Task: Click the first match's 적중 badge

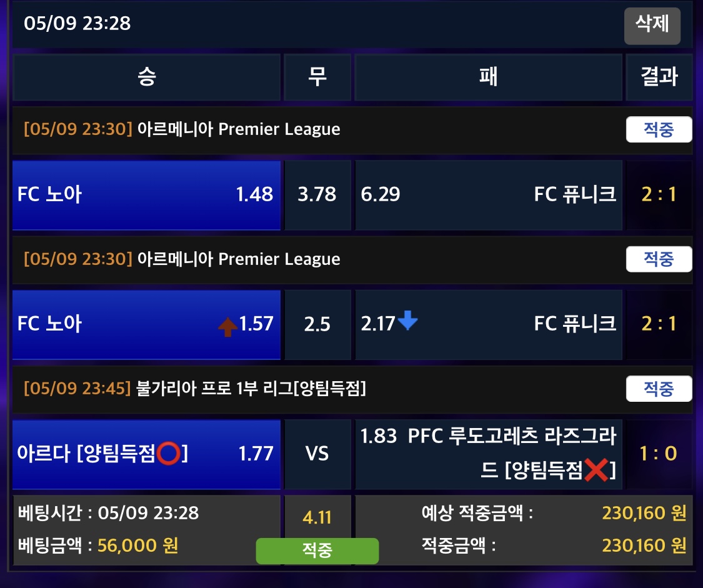Action: pos(659,130)
